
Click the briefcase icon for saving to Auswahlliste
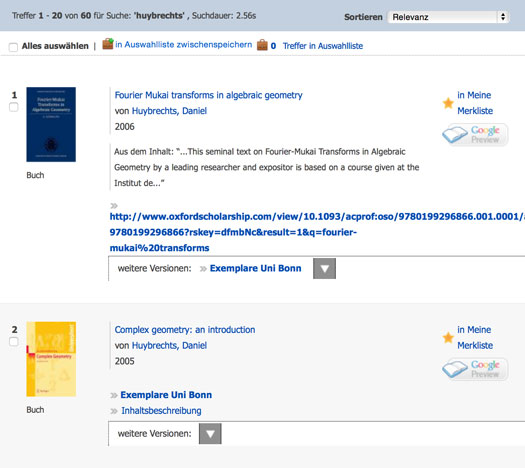point(108,44)
